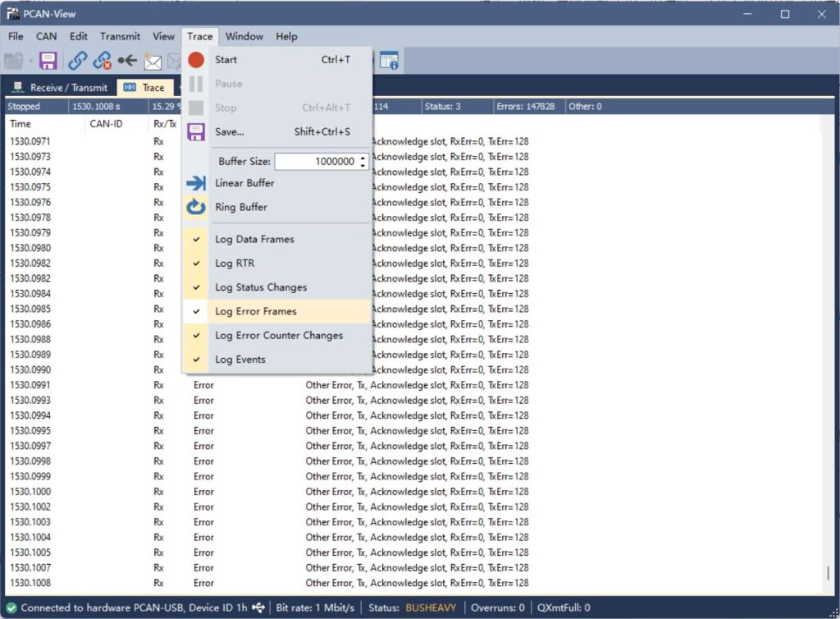Viewport: 840px width, 619px height.
Task: Open the Window menu
Action: tap(244, 36)
